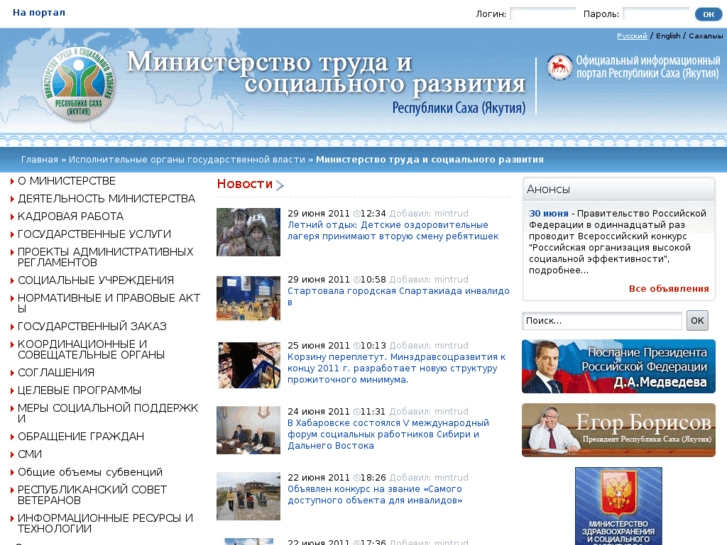Open Все объявления link
The height and width of the screenshot is (545, 727).
[669, 289]
